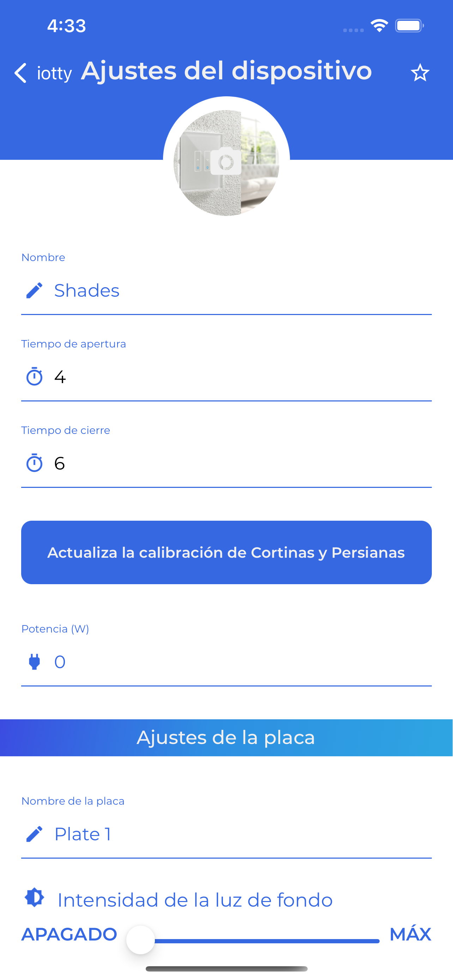Image resolution: width=453 pixels, height=980 pixels.
Task: Edit Nombre de la placa field Plate 1
Action: point(226,835)
